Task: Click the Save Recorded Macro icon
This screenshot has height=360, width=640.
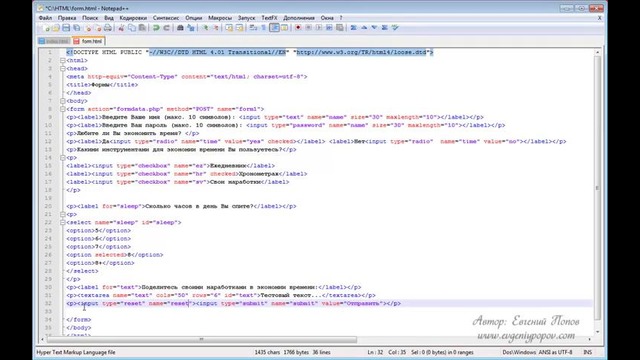Action: pyautogui.click(x=340, y=28)
